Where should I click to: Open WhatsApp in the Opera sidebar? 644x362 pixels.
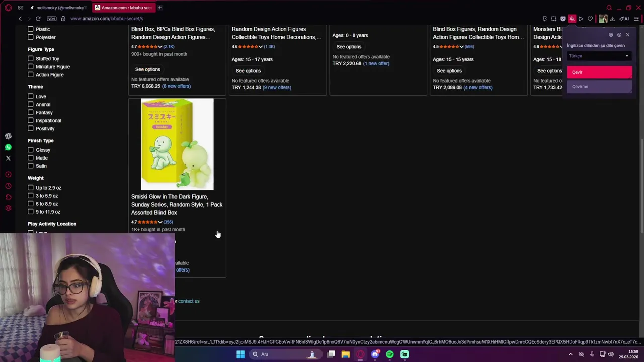[x=8, y=147]
